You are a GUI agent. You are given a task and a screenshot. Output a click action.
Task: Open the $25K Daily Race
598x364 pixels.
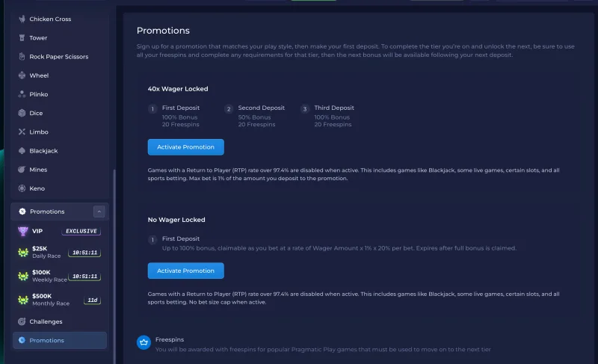(x=59, y=253)
